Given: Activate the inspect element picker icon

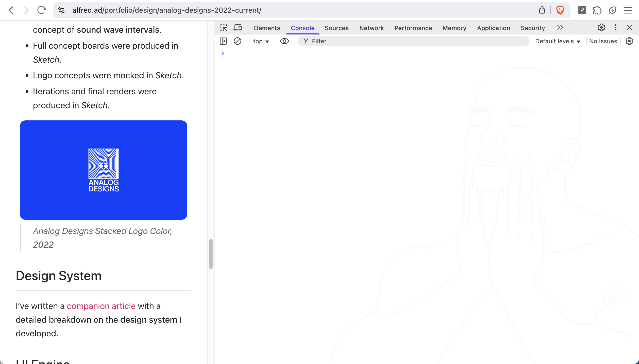Looking at the screenshot, I should (x=223, y=28).
